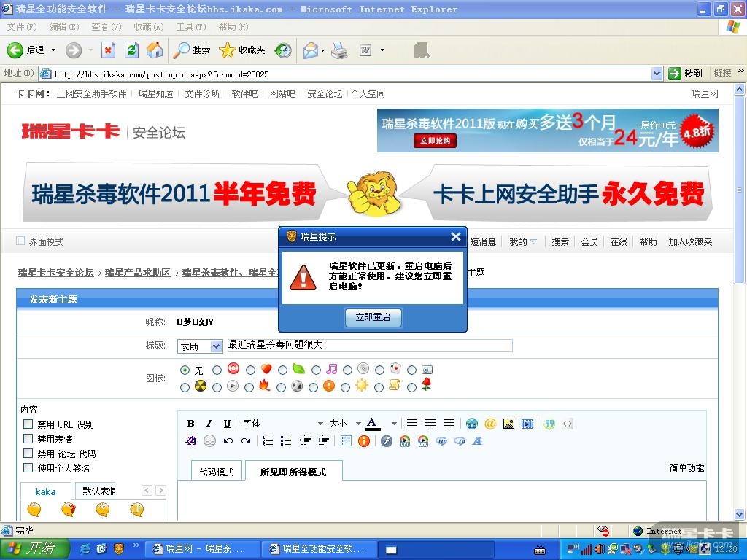747x560 pixels.
Task: Center align text in editor
Action: 430,424
